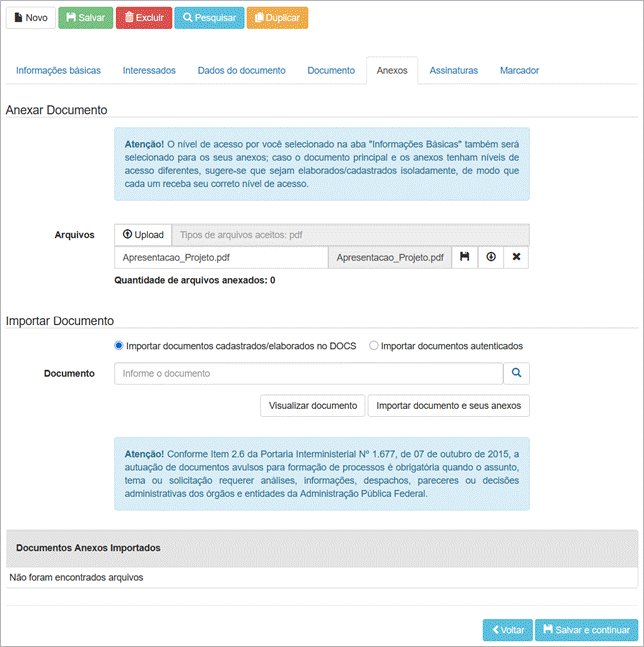This screenshot has width=644, height=647.
Task: Open the Marcador tab
Action: tap(519, 71)
